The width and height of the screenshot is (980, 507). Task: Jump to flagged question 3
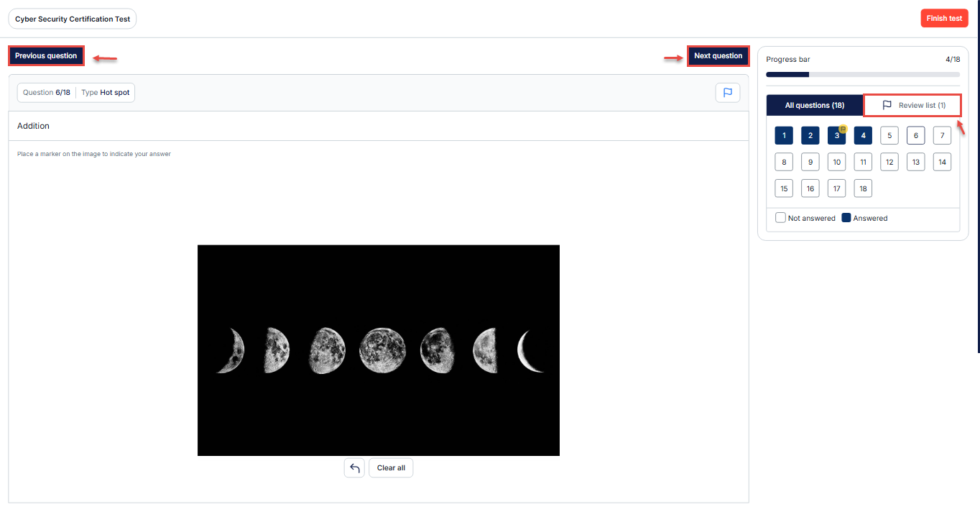(x=836, y=135)
